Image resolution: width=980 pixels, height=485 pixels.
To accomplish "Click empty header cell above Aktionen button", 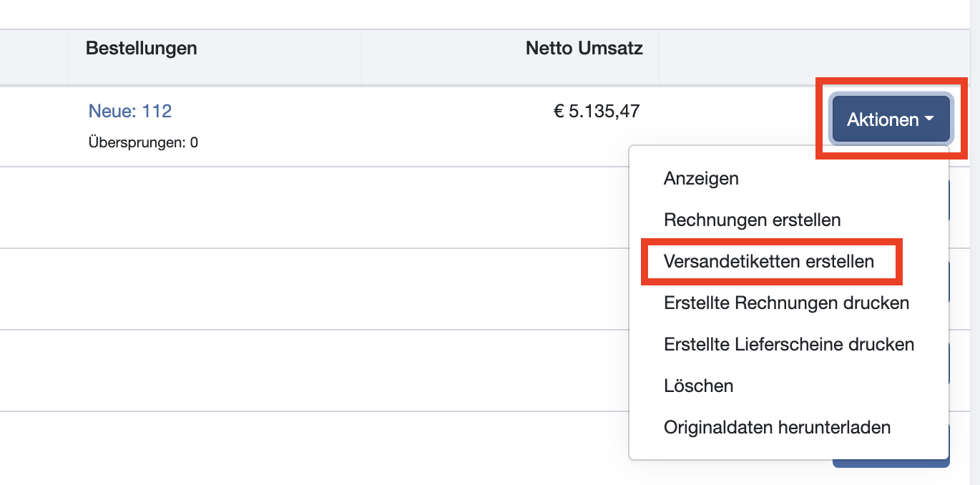I will [812, 57].
